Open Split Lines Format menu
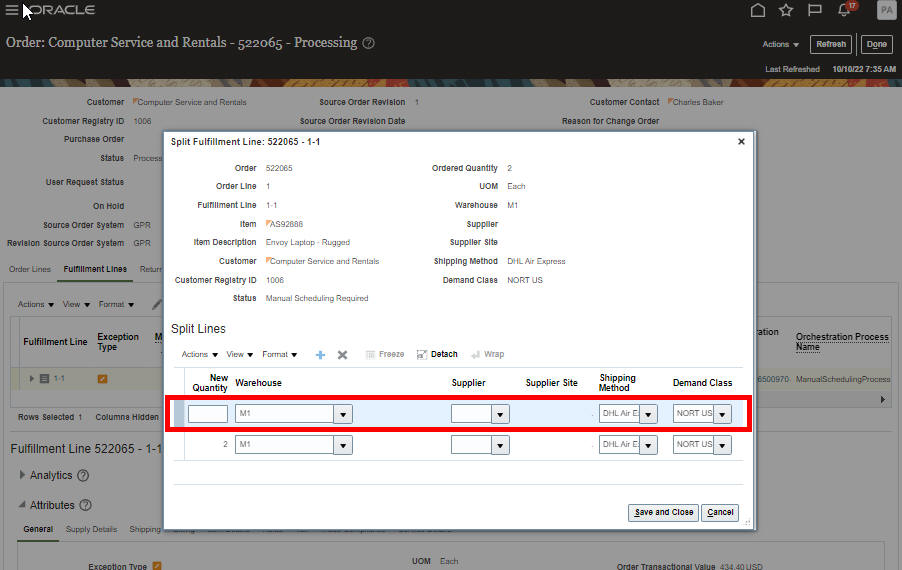902x570 pixels. click(280, 354)
